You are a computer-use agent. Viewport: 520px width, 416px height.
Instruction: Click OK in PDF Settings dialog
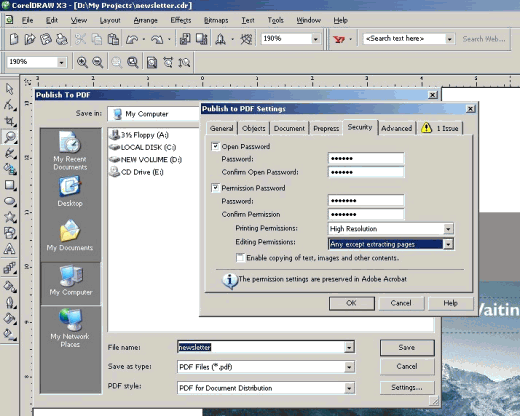pyautogui.click(x=352, y=303)
